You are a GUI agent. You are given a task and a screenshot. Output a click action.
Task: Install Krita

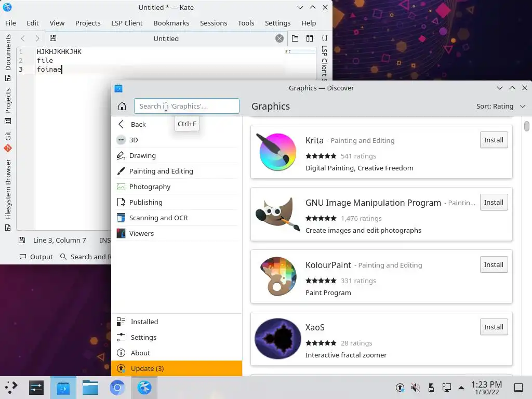[x=494, y=140]
